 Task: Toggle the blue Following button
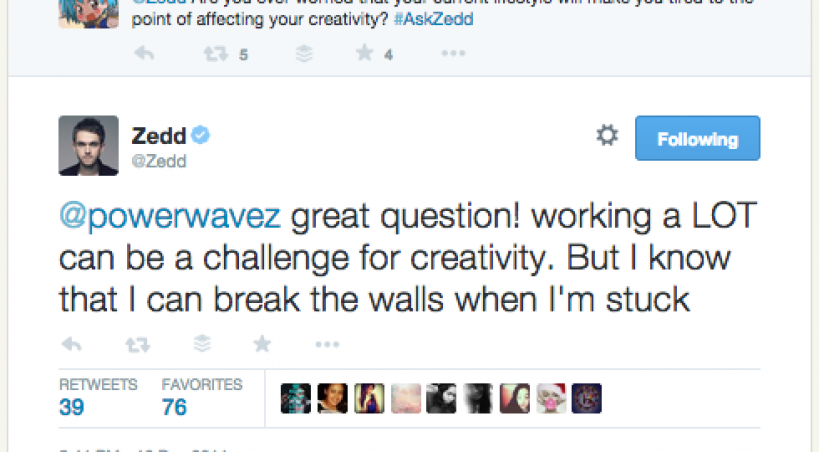point(697,139)
